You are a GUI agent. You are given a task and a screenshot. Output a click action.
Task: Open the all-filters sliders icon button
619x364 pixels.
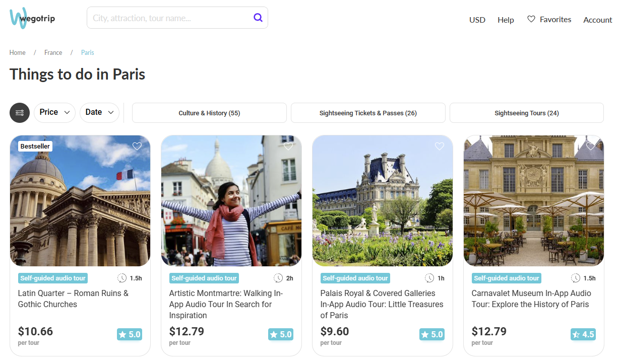coord(20,113)
